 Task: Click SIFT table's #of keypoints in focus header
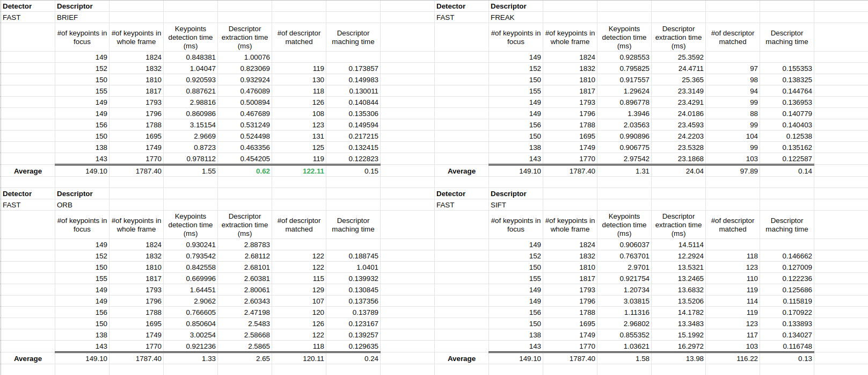pyautogui.click(x=516, y=225)
